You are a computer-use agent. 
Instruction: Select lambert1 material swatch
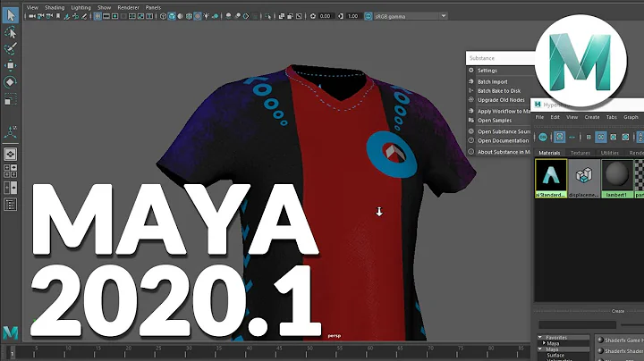coord(617,179)
